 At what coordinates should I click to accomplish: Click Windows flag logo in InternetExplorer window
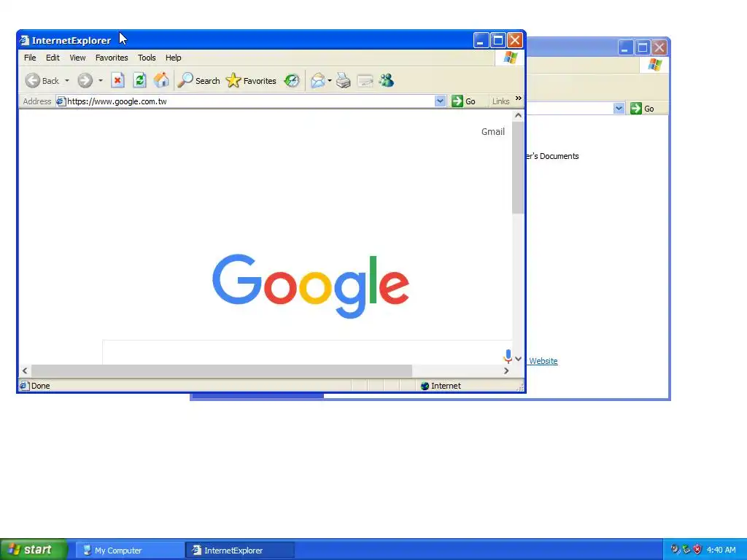510,58
